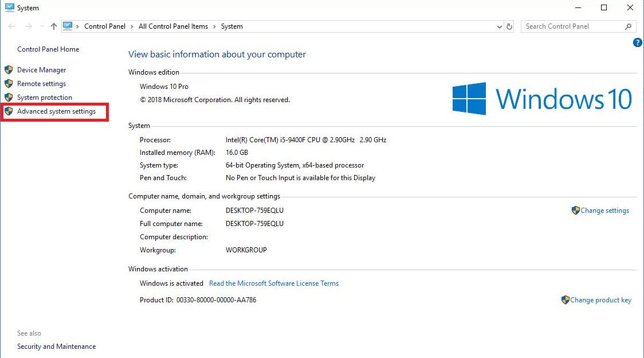Click the blue help question mark icon

pos(637,43)
